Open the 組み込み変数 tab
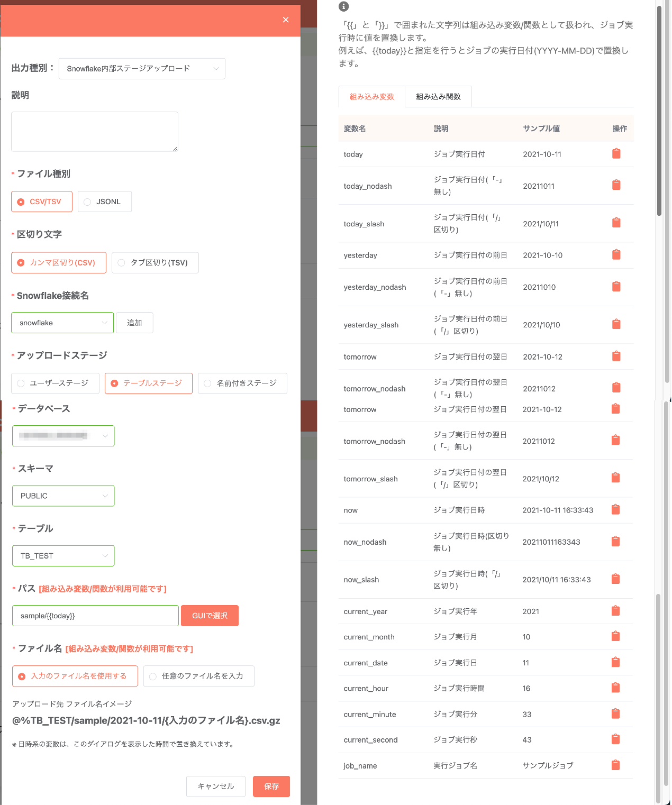Viewport: 672px width, 805px height. [x=371, y=96]
